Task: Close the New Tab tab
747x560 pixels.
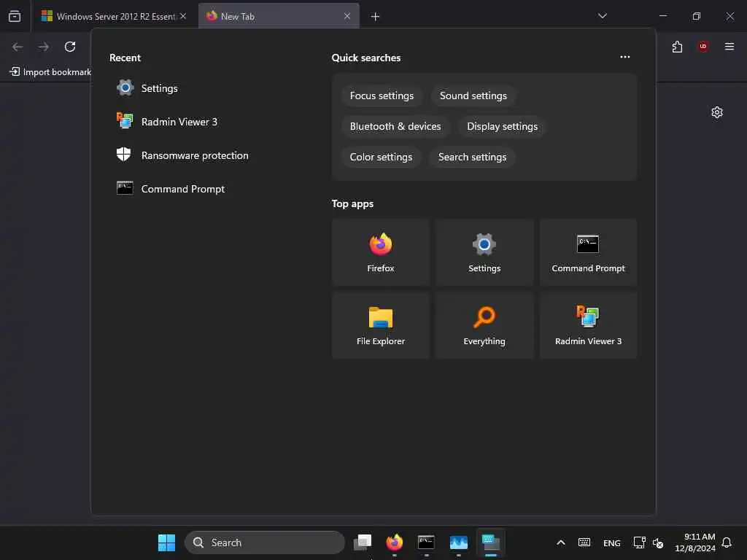Action: point(347,16)
